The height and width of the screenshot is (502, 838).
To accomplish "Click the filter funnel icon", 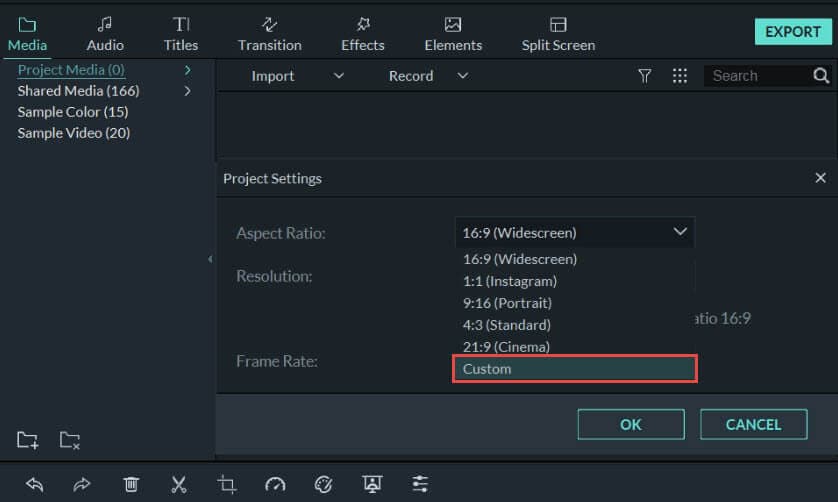I will coord(645,76).
